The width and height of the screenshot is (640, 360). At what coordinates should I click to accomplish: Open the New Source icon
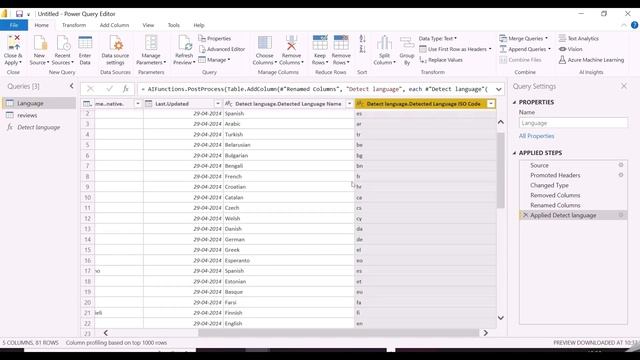point(40,43)
